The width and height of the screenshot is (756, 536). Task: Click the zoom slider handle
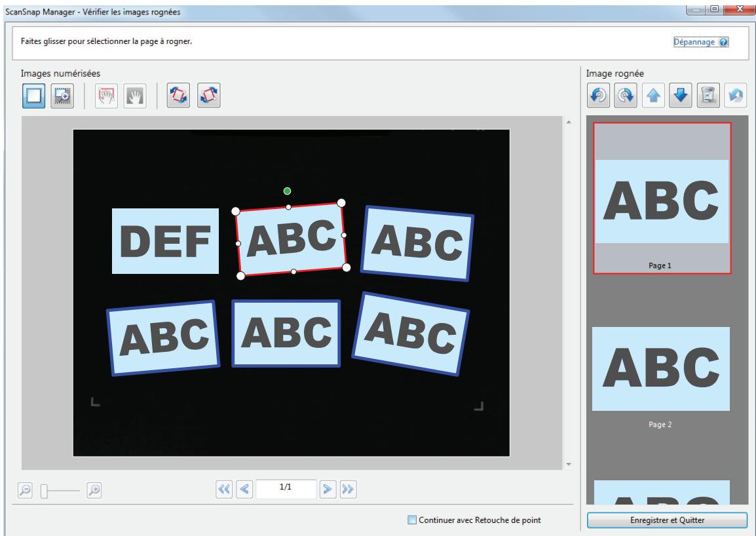(44, 491)
